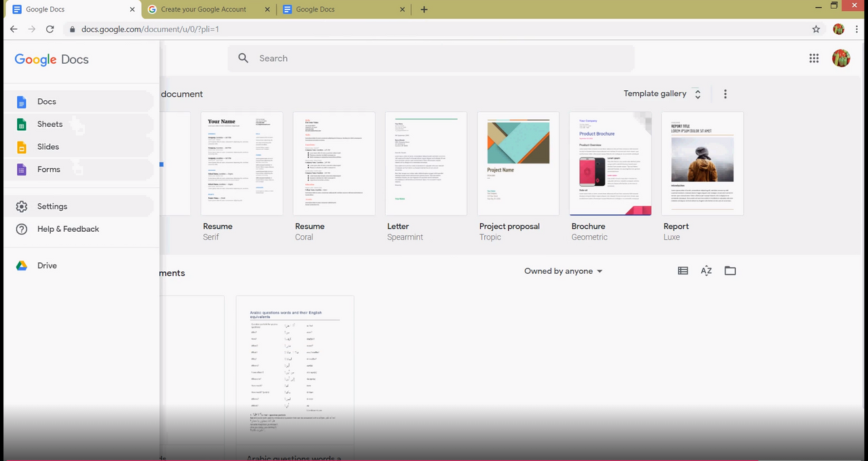
Task: Reload the current page
Action: [x=50, y=29]
